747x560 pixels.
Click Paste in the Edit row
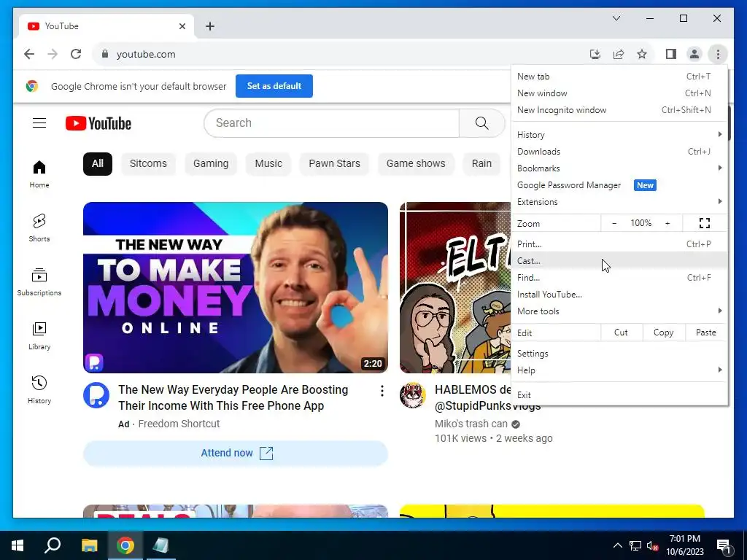(x=705, y=332)
